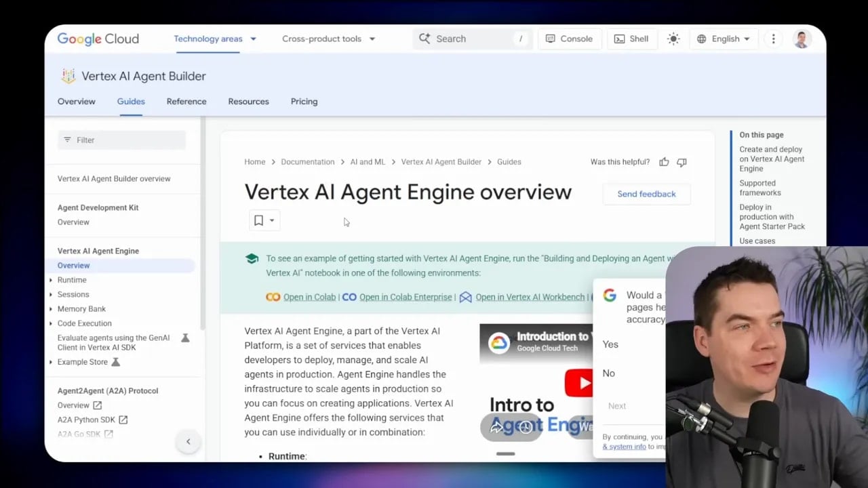
Task: Open the bookmark dropdown arrow
Action: 272,220
